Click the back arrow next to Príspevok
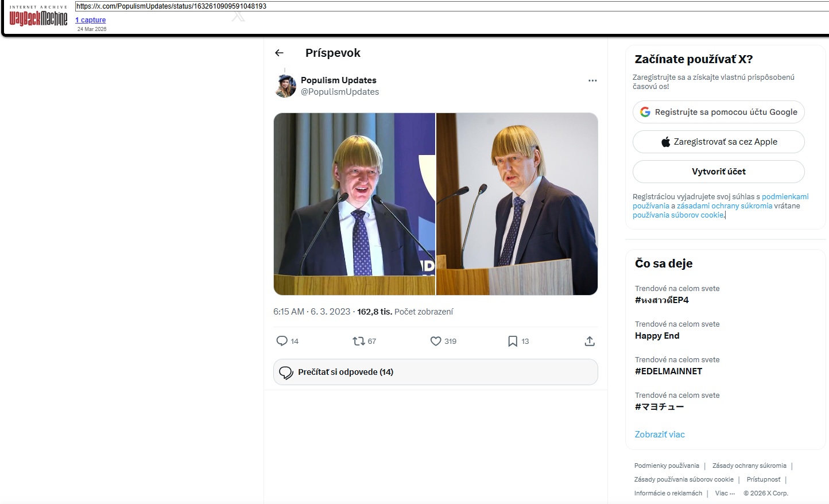This screenshot has height=504, width=829. point(280,53)
